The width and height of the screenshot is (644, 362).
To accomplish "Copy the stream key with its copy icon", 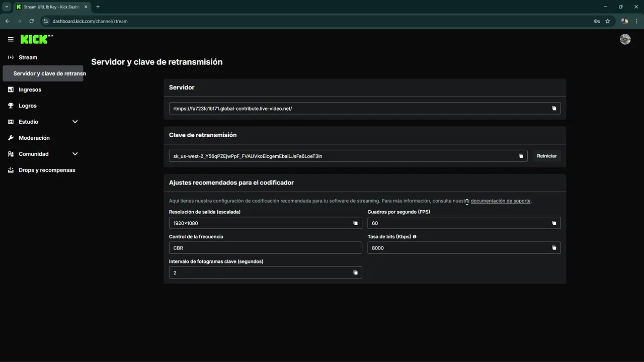I will click(x=521, y=156).
